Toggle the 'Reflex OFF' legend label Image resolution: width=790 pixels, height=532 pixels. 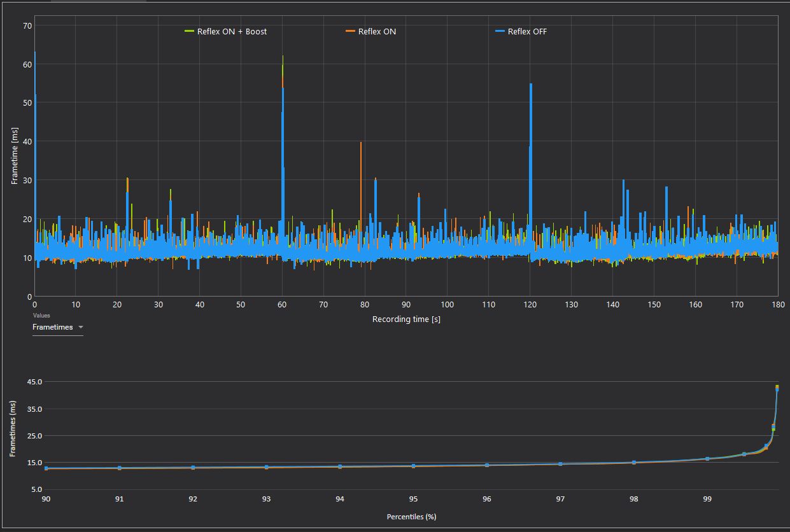pos(527,31)
